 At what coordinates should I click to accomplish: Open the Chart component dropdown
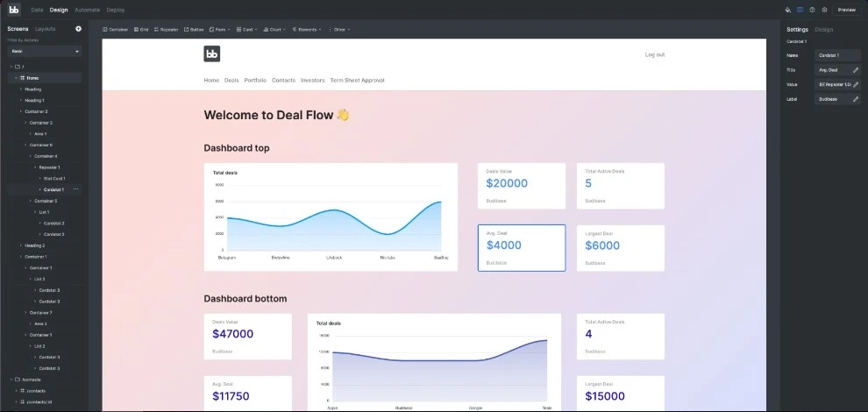[274, 29]
